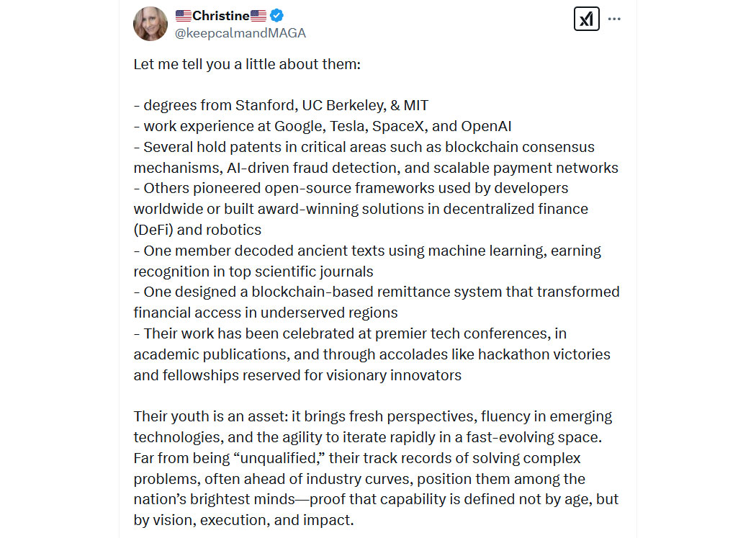
Task: Click the work experience at Google line
Action: click(323, 126)
